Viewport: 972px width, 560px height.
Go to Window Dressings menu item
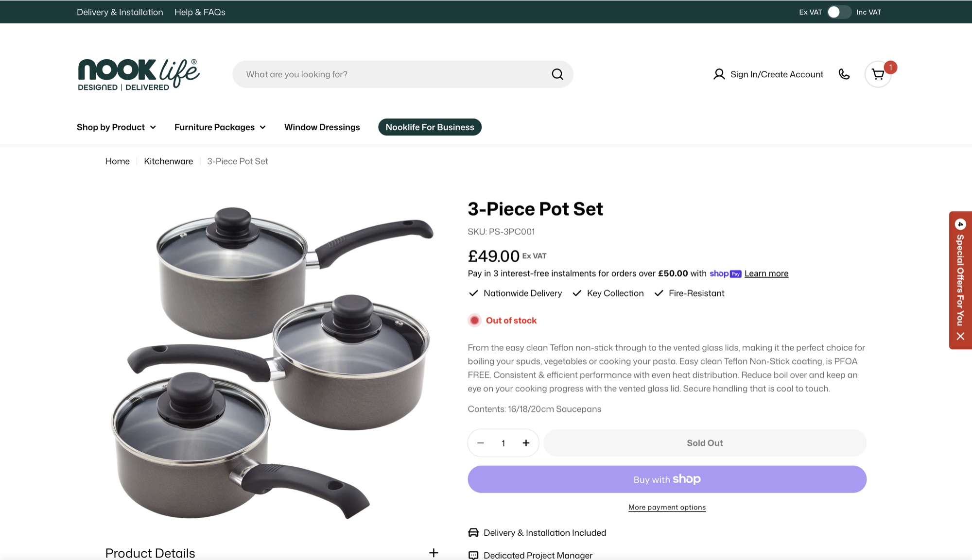[322, 127]
